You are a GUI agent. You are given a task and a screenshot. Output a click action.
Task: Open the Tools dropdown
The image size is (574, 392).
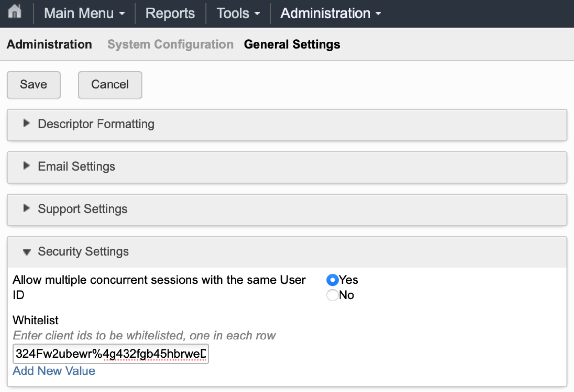(237, 13)
